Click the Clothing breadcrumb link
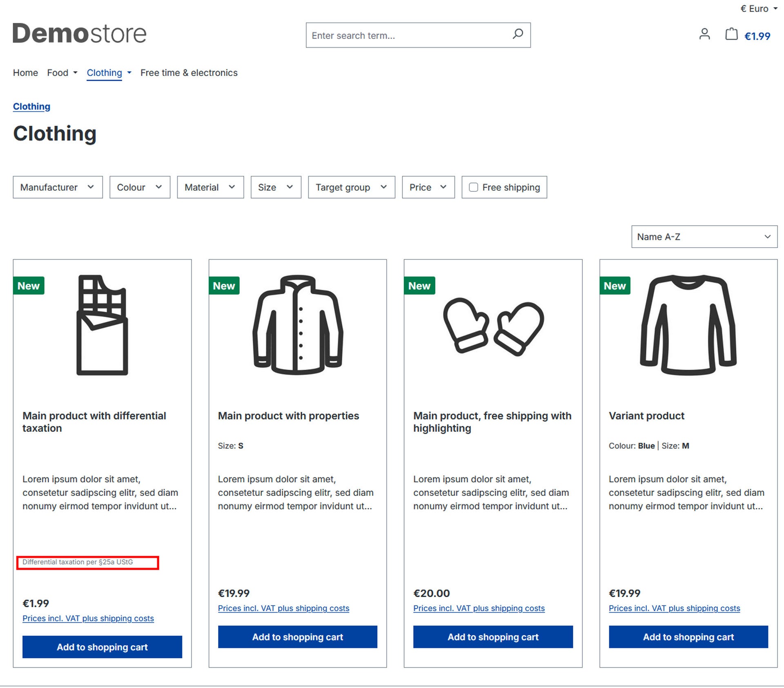The width and height of the screenshot is (784, 688). 31,107
